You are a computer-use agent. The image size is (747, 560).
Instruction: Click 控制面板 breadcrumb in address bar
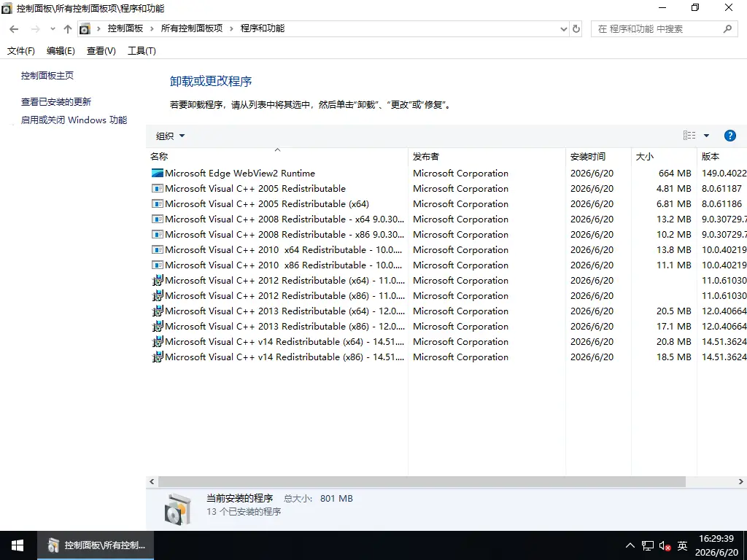[125, 28]
